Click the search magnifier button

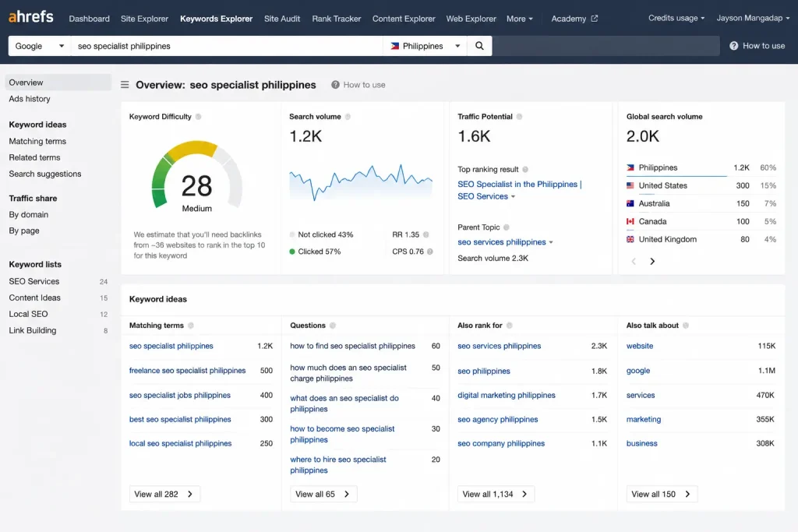point(479,46)
